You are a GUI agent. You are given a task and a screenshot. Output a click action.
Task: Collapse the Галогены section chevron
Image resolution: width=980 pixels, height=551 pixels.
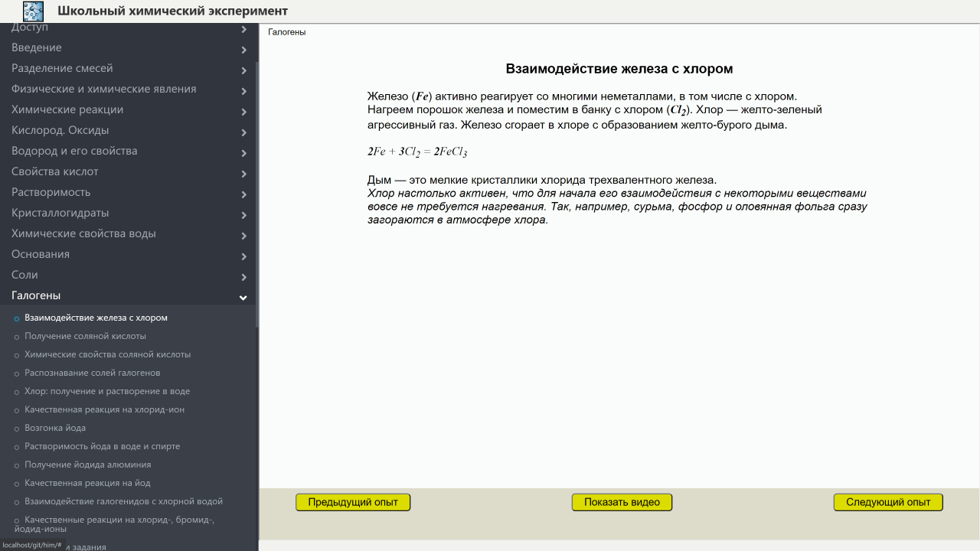[x=243, y=298]
